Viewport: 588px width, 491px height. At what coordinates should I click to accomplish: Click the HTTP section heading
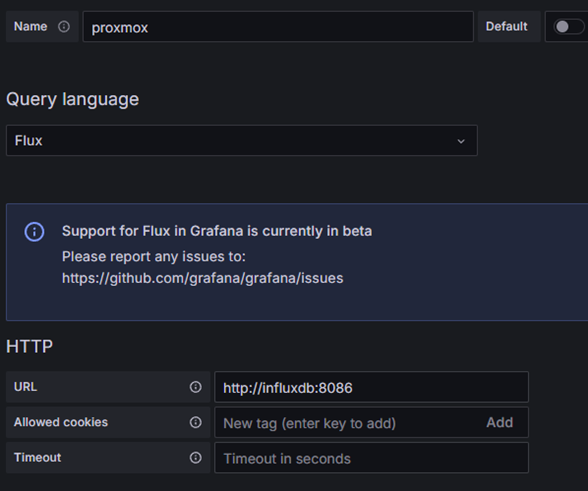click(30, 346)
